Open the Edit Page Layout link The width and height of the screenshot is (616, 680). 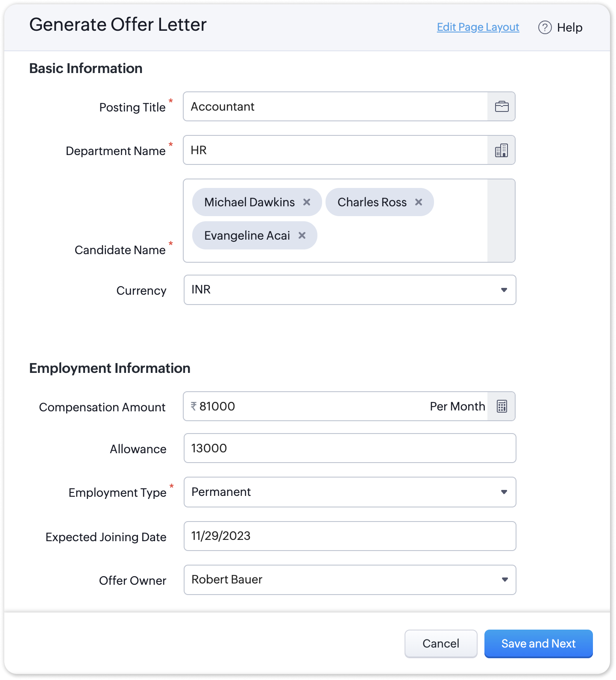point(478,27)
